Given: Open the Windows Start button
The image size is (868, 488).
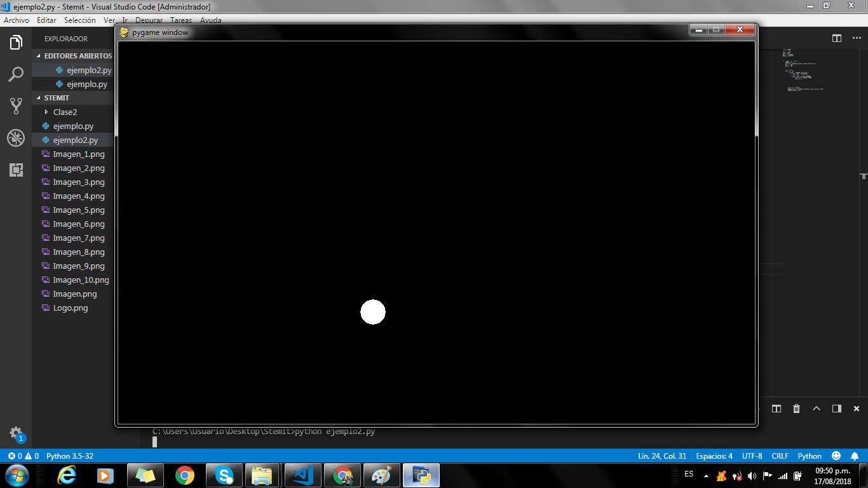Looking at the screenshot, I should [x=17, y=475].
